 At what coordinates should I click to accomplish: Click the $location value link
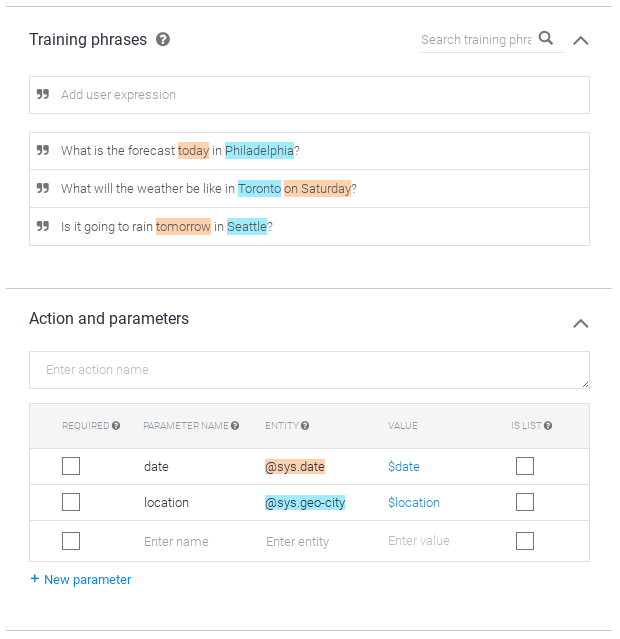414,503
